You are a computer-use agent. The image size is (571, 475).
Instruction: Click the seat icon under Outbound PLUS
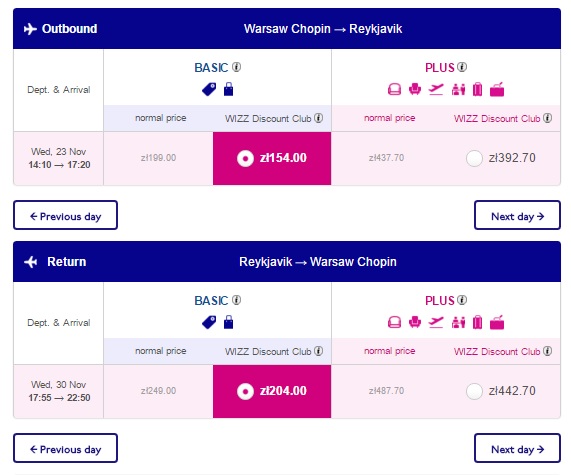pyautogui.click(x=415, y=89)
